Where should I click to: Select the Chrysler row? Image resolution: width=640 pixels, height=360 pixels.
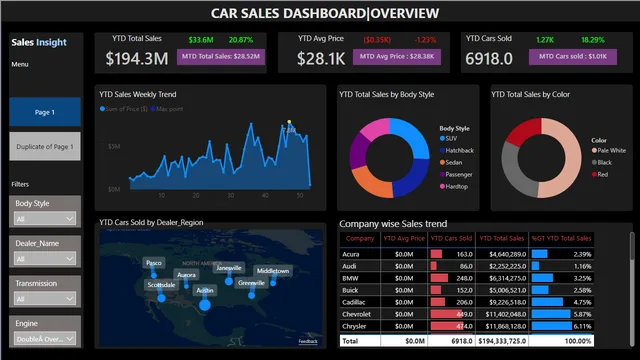467,326
